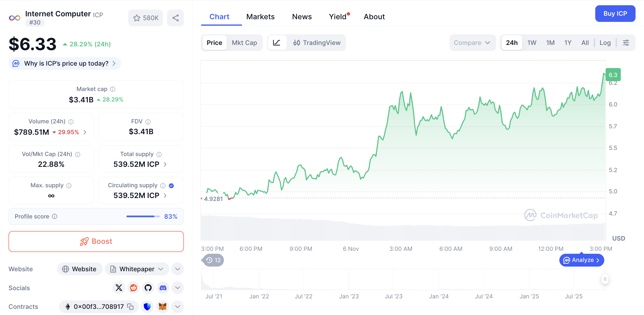The image size is (644, 315).
Task: Open the Yield tab
Action: (x=338, y=17)
